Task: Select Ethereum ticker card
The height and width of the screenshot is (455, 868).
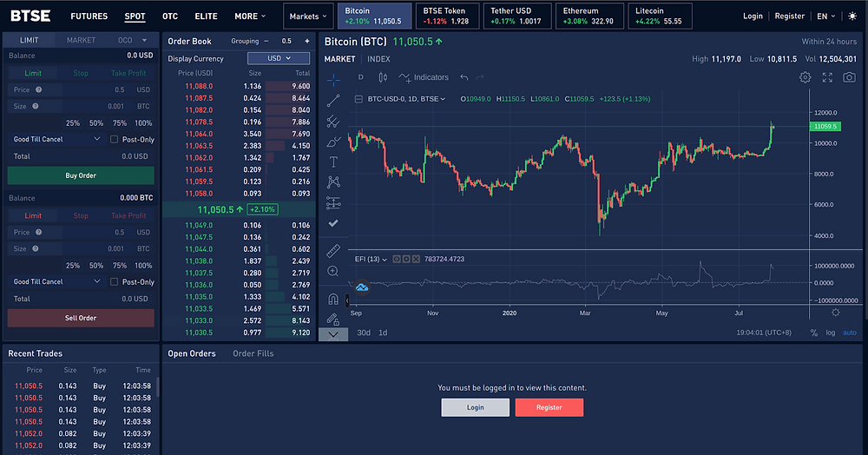Action: coord(589,16)
